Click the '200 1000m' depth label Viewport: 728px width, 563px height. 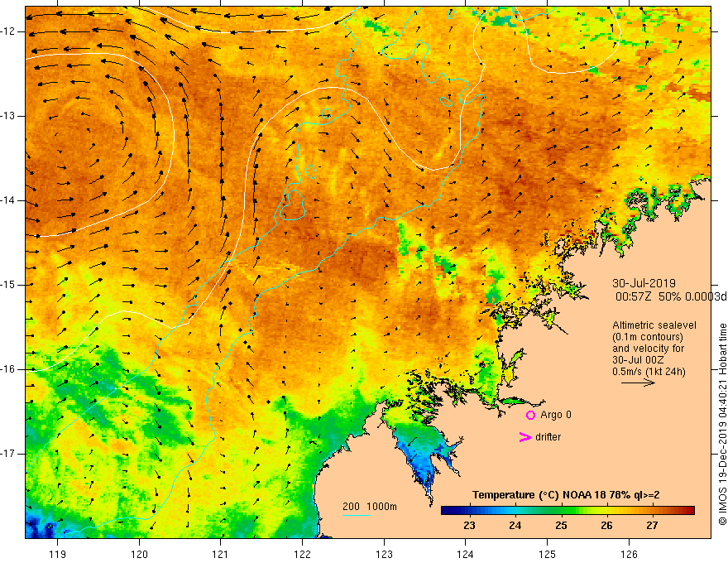click(370, 507)
